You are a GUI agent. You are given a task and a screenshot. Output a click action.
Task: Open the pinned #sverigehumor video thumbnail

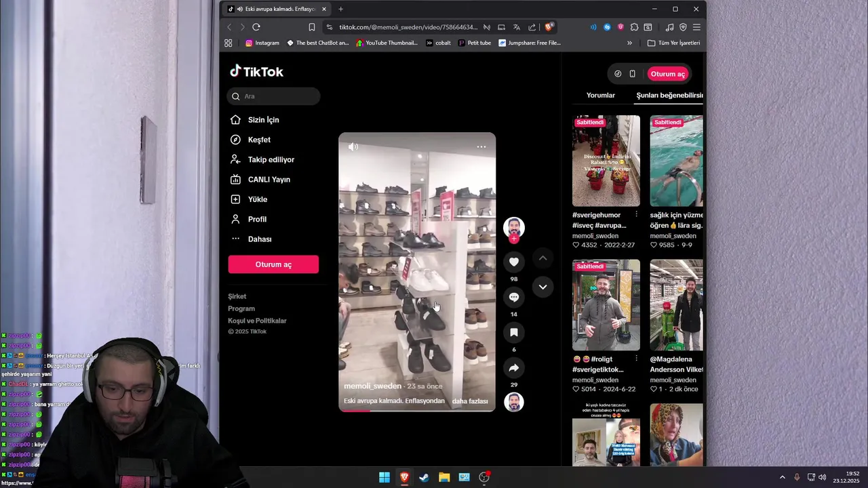(606, 161)
